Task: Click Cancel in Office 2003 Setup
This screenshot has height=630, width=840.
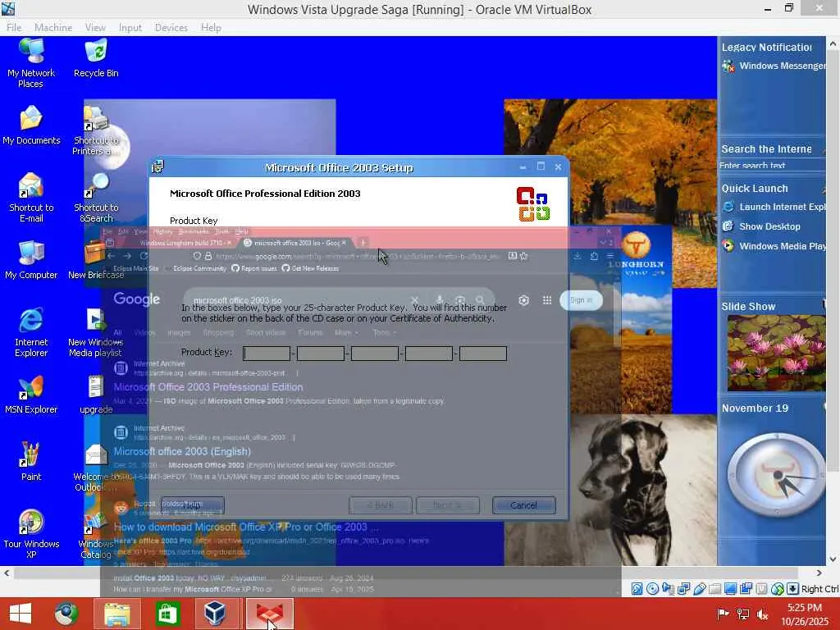Action: click(x=523, y=505)
